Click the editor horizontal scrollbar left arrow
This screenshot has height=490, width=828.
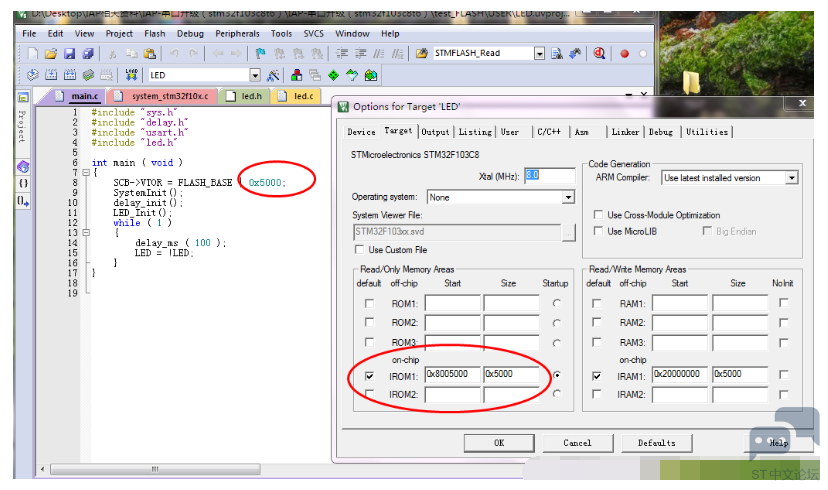click(x=42, y=469)
